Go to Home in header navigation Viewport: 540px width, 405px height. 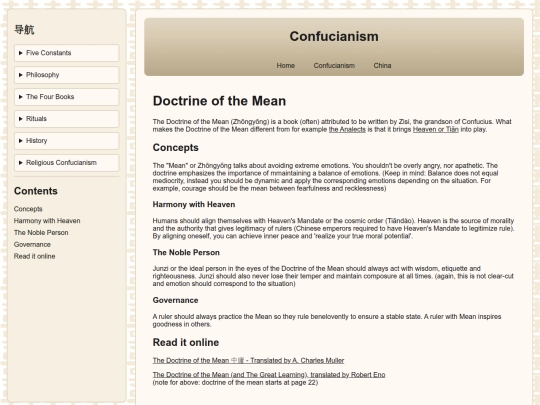click(x=285, y=65)
